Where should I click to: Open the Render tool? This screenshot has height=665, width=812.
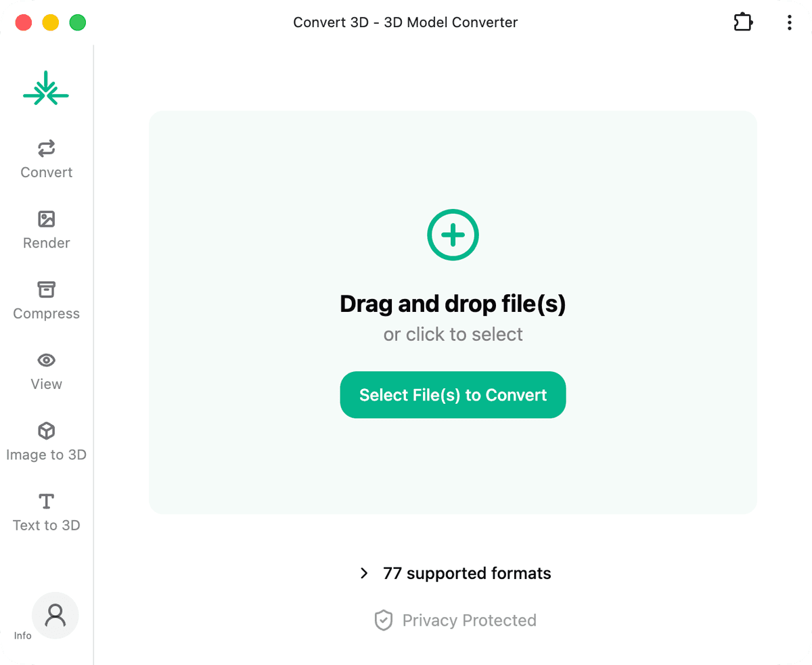[46, 230]
